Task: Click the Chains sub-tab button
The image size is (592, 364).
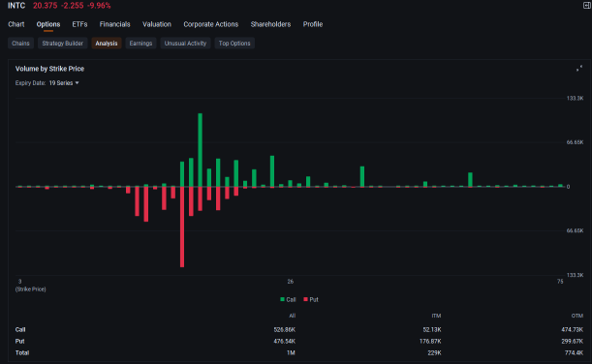Action: 20,44
